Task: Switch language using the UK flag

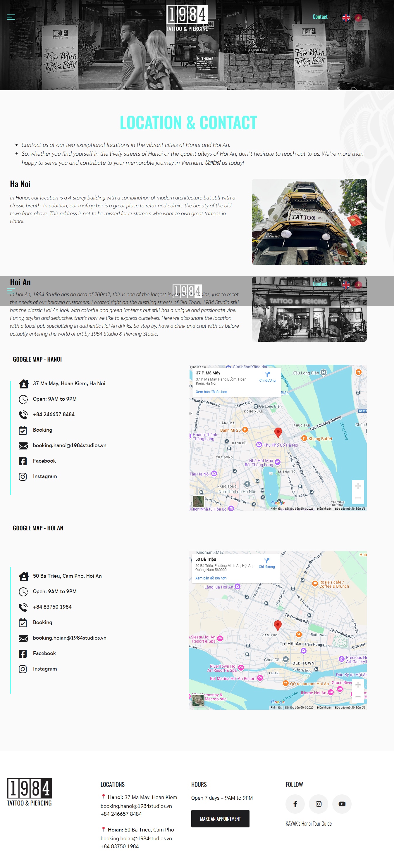Action: point(346,18)
